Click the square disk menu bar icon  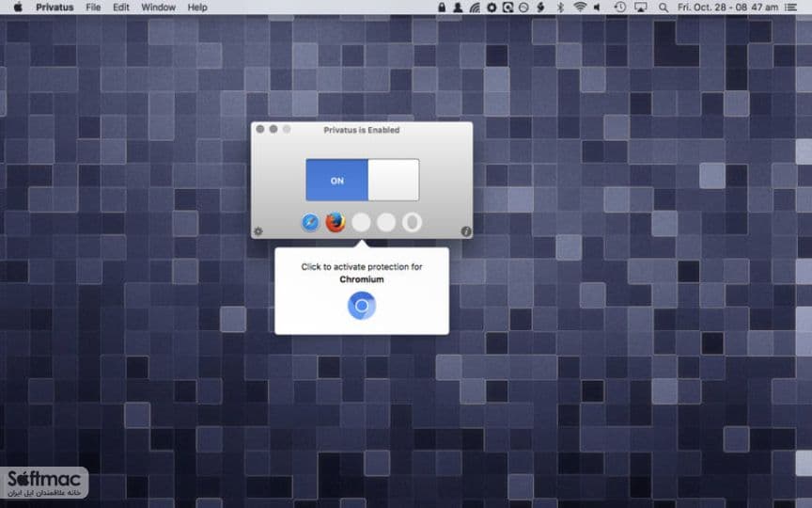(507, 8)
